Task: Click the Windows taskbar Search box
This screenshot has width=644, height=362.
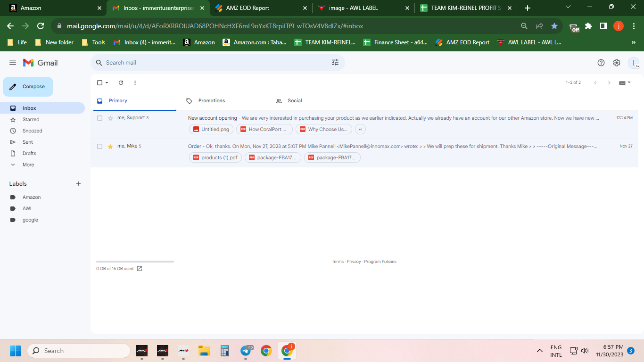Action: (x=79, y=351)
